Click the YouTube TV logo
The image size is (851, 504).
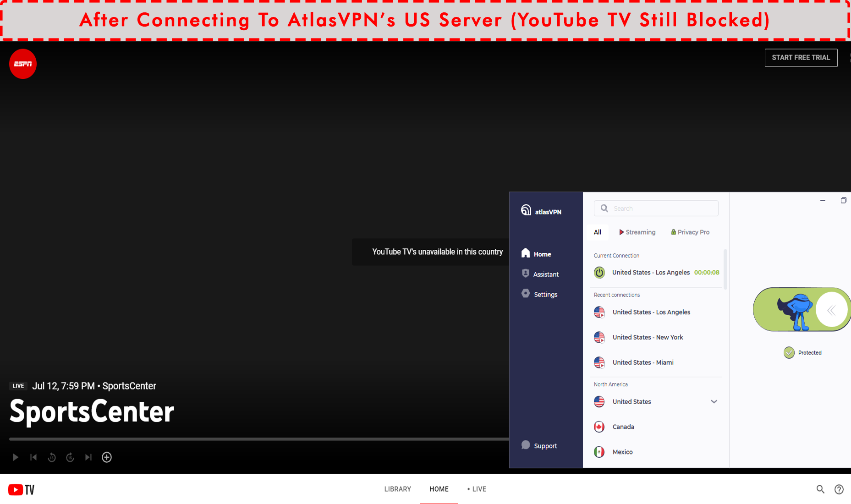[x=21, y=489]
